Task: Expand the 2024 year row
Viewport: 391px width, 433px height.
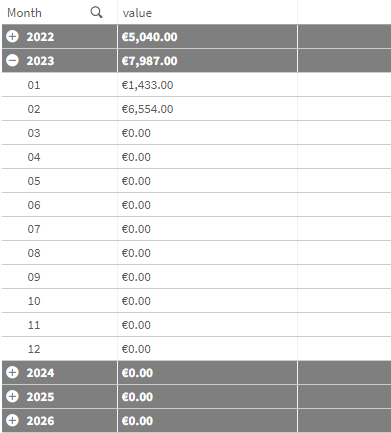Action: pos(13,372)
